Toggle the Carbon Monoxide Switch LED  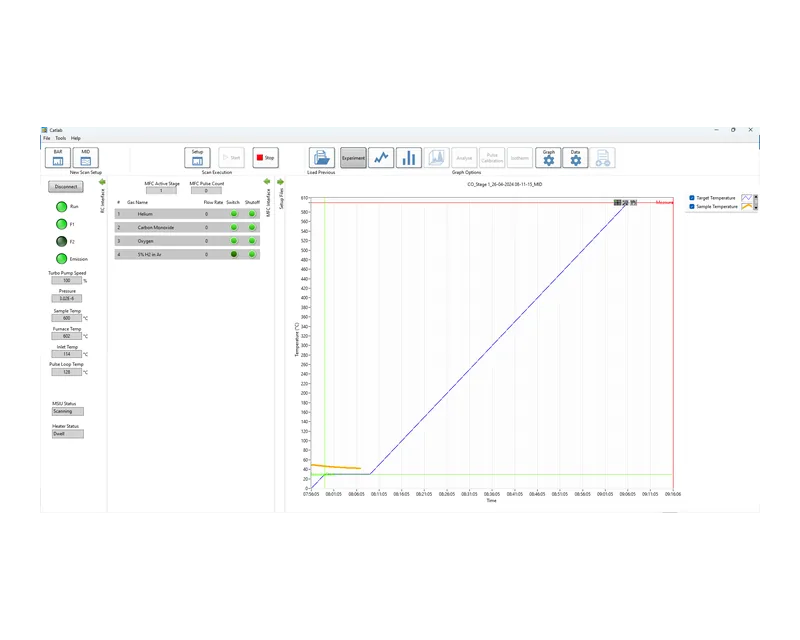pyautogui.click(x=234, y=228)
